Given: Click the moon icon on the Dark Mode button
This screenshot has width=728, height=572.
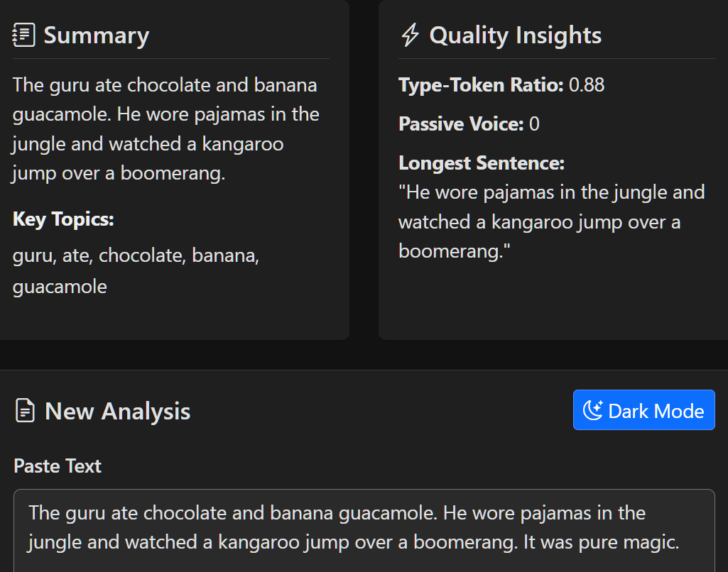Looking at the screenshot, I should [593, 410].
